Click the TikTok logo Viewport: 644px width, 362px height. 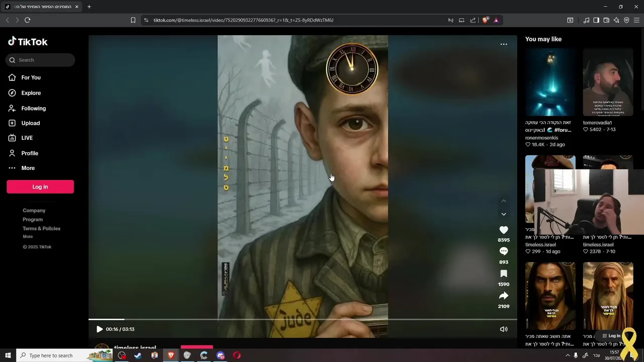point(28,42)
